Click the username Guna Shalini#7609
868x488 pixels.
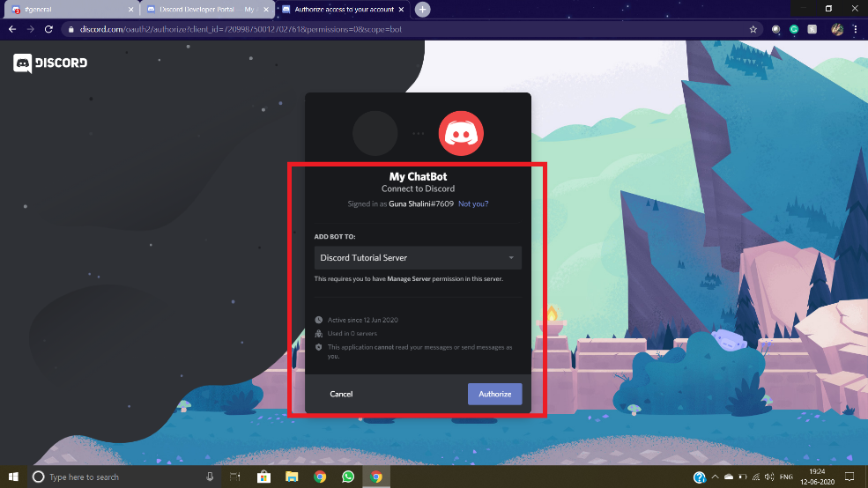(x=421, y=203)
